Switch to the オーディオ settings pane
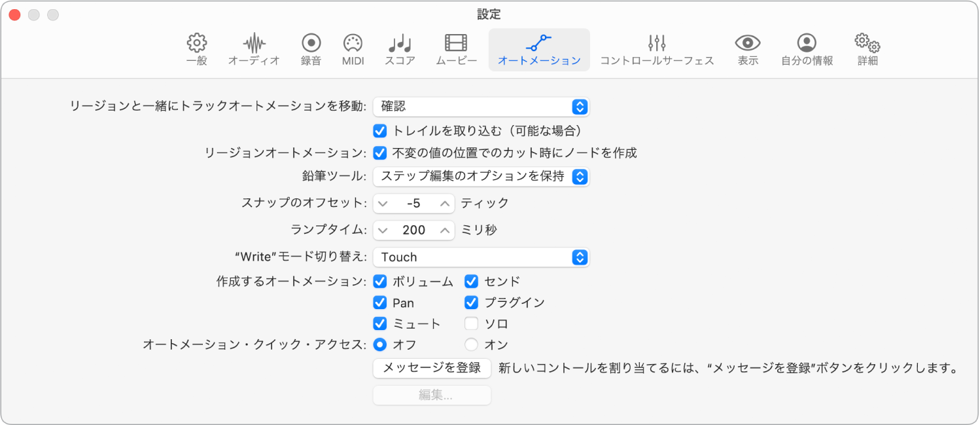Screen dimensions: 980x425 (x=253, y=49)
